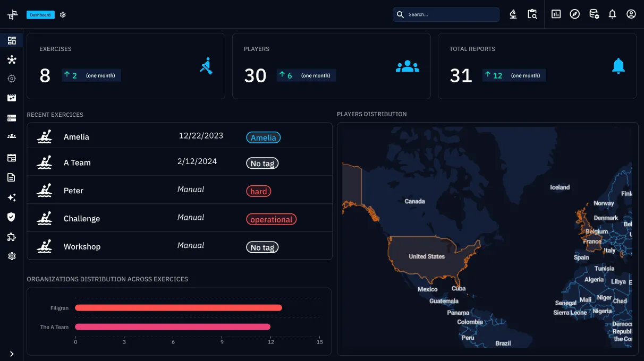Click the red 'operational' tag
This screenshot has width=644, height=361.
point(271,219)
